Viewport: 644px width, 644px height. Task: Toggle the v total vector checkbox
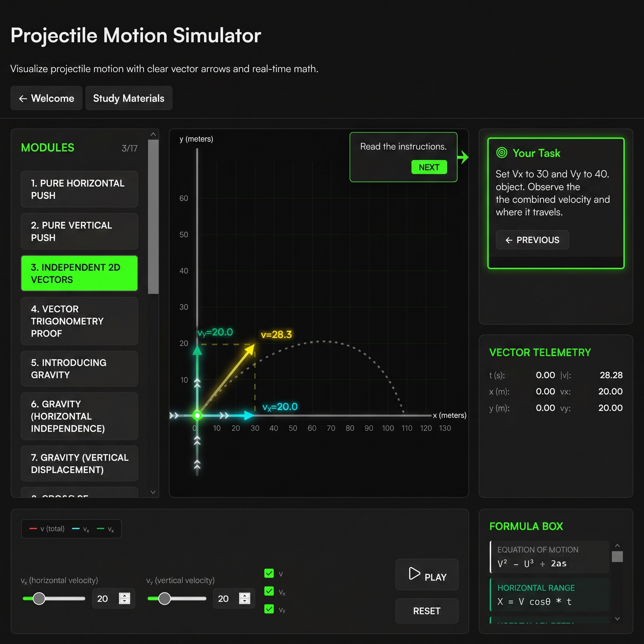(269, 573)
